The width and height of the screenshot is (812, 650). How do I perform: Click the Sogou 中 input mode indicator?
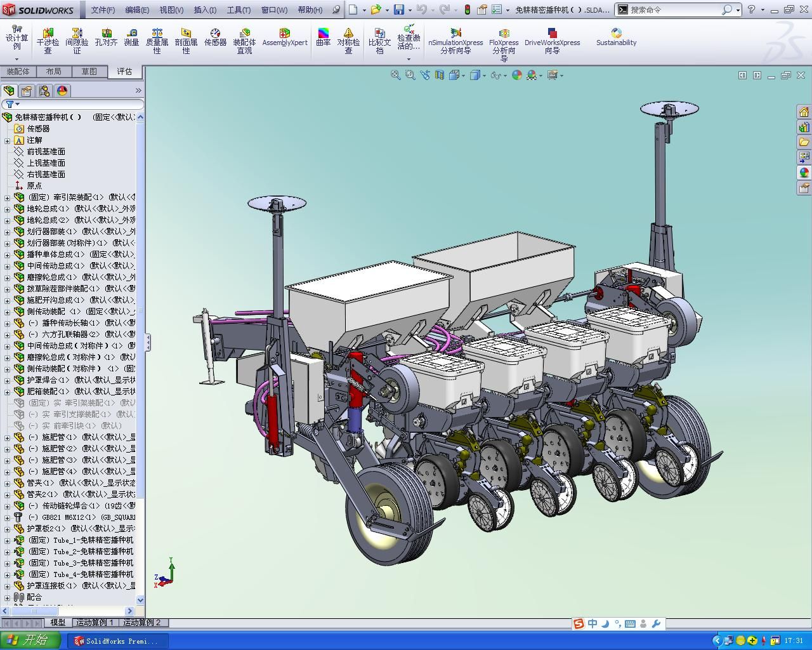[592, 623]
